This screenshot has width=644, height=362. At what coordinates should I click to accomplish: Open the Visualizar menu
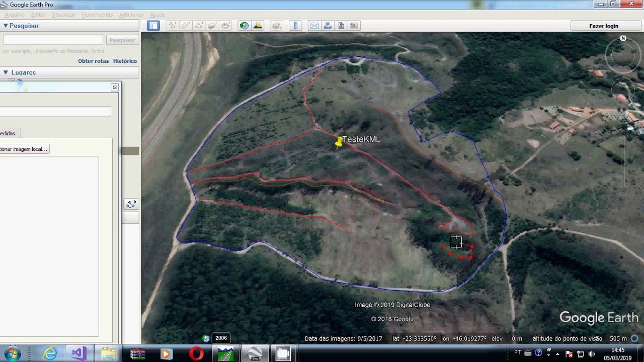pyautogui.click(x=63, y=15)
